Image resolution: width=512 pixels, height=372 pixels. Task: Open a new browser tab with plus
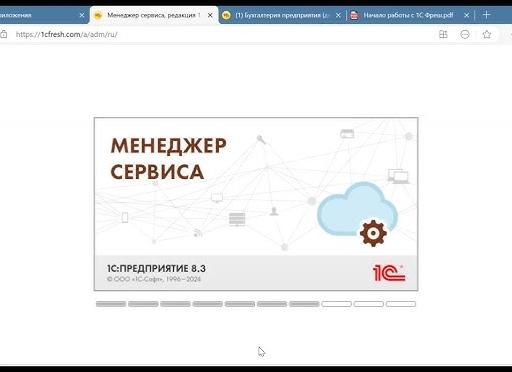tap(486, 15)
